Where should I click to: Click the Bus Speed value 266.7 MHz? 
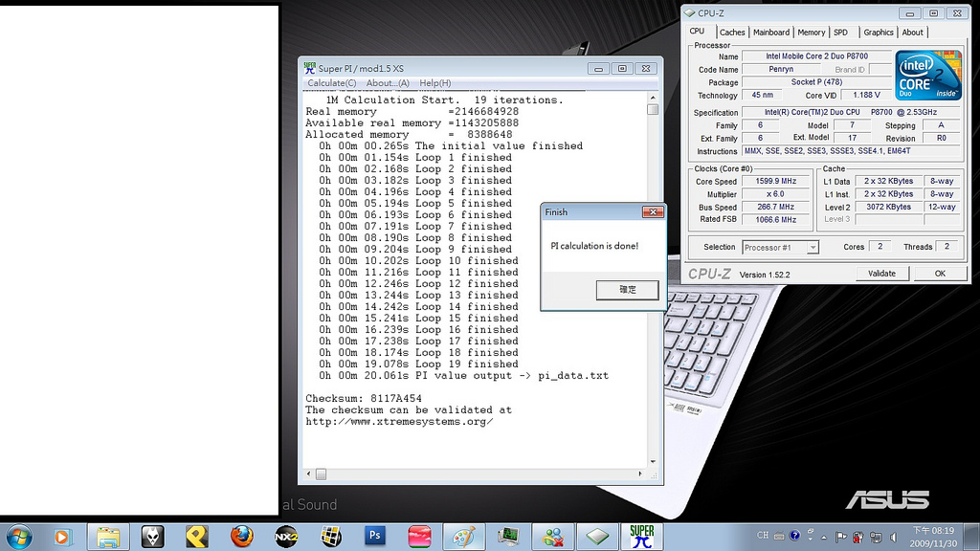click(x=775, y=207)
